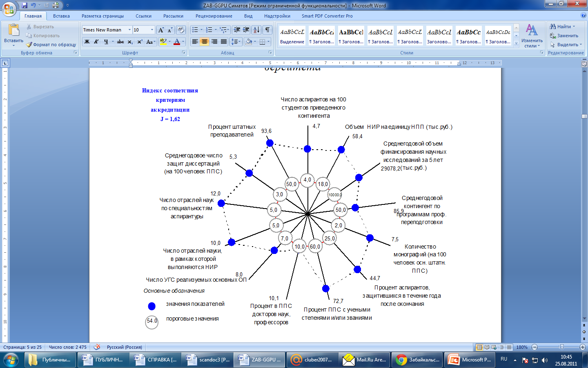The image size is (588, 368).
Task: Apply subscript formatting
Action: coord(130,42)
